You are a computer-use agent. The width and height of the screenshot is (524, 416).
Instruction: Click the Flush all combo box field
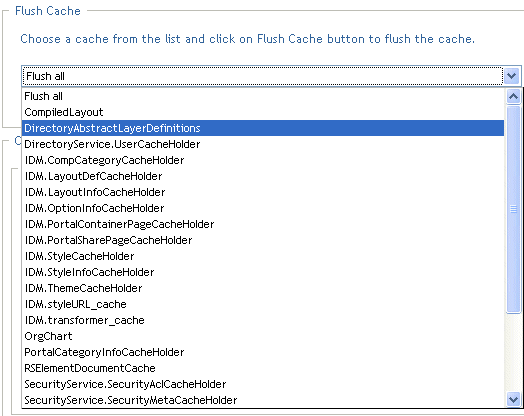coord(263,76)
